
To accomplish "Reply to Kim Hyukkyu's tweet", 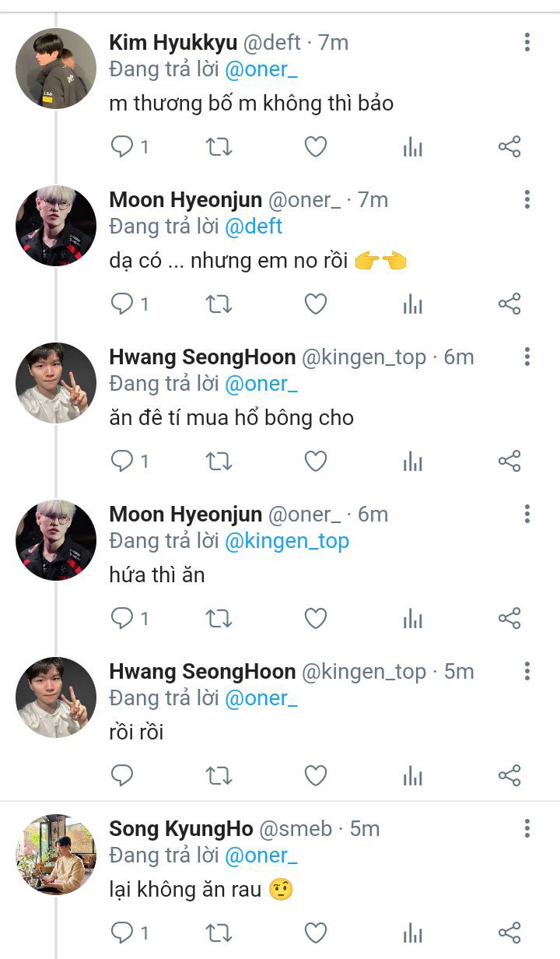I will (123, 146).
